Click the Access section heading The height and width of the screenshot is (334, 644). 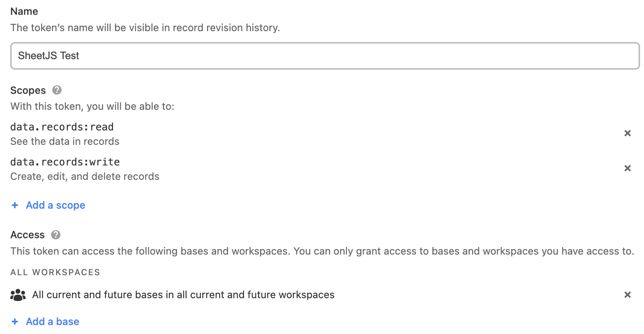28,235
